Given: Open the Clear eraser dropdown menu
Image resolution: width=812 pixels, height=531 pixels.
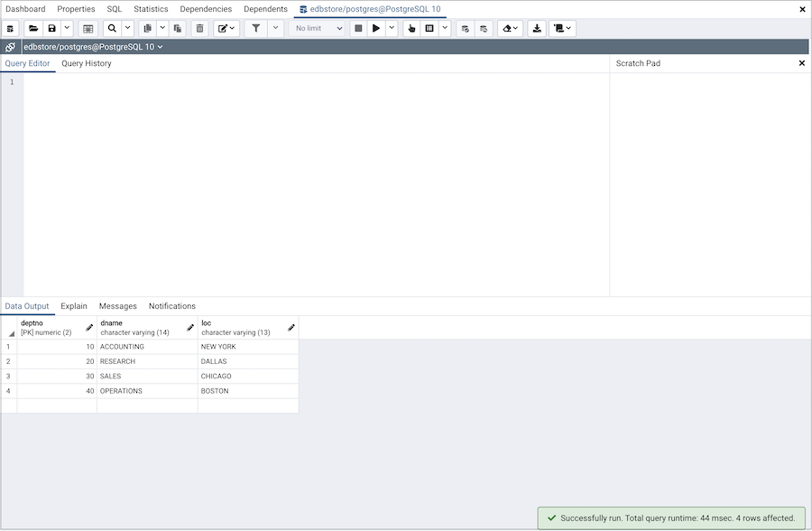Looking at the screenshot, I should [510, 29].
